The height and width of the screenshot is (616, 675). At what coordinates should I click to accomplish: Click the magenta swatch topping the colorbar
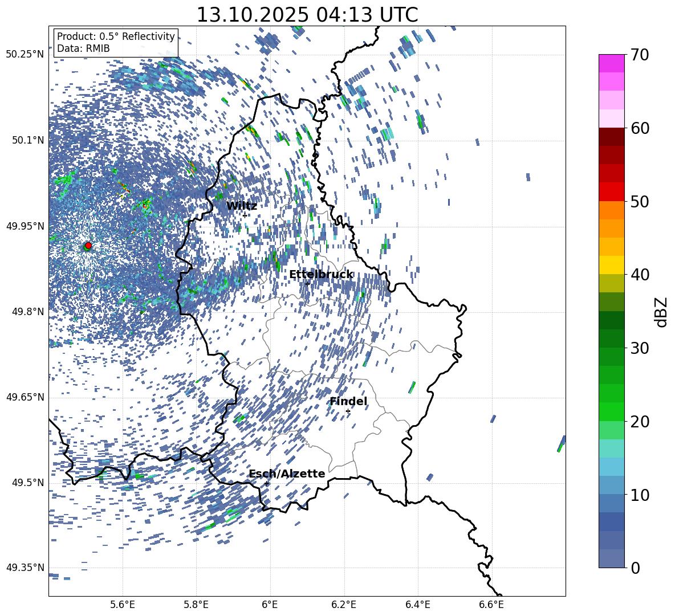coord(611,63)
